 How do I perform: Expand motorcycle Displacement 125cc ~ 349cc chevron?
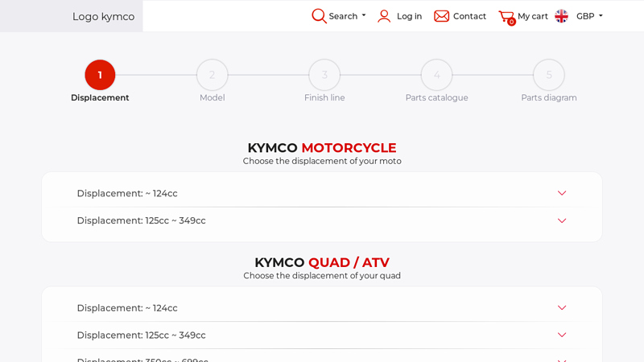(x=562, y=220)
